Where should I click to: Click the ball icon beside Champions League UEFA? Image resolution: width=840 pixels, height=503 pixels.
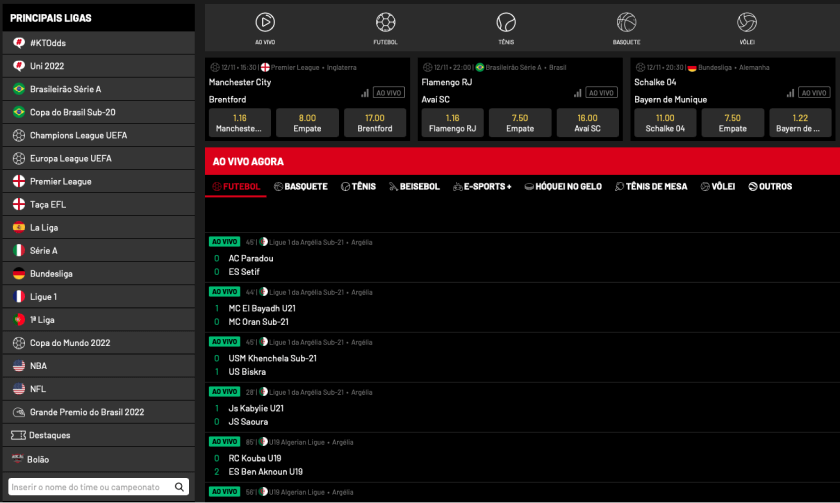click(19, 135)
